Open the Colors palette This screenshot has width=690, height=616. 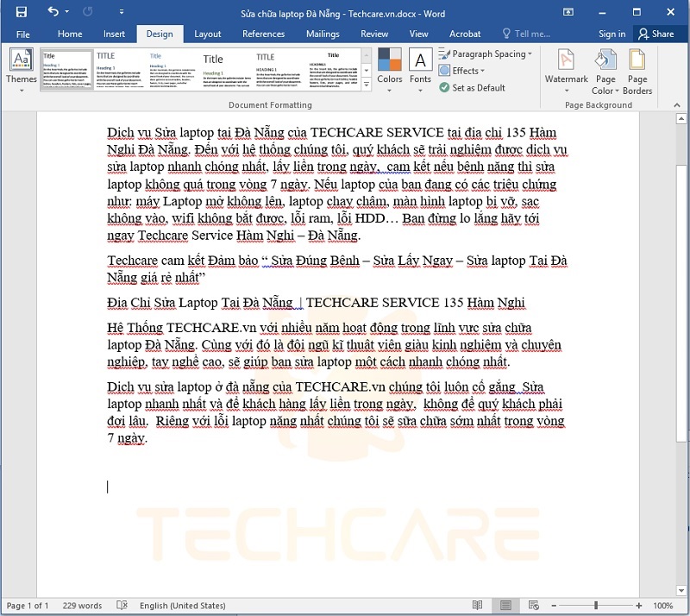[x=389, y=69]
